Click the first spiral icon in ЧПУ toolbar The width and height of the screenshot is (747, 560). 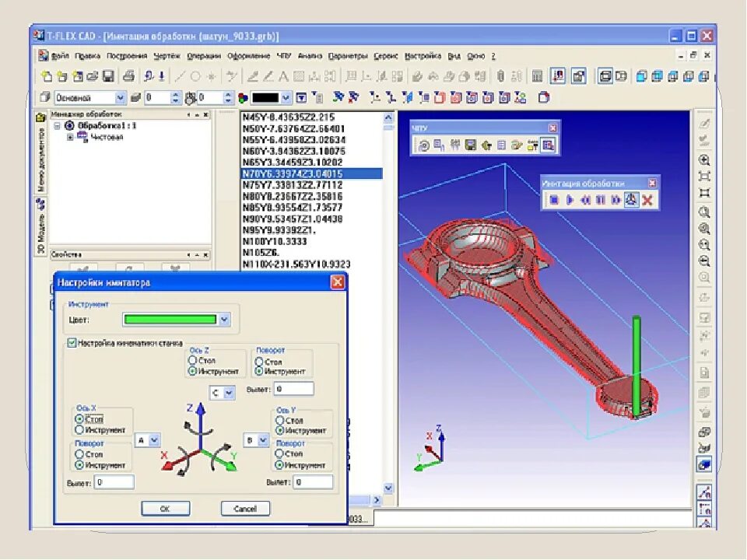point(423,145)
